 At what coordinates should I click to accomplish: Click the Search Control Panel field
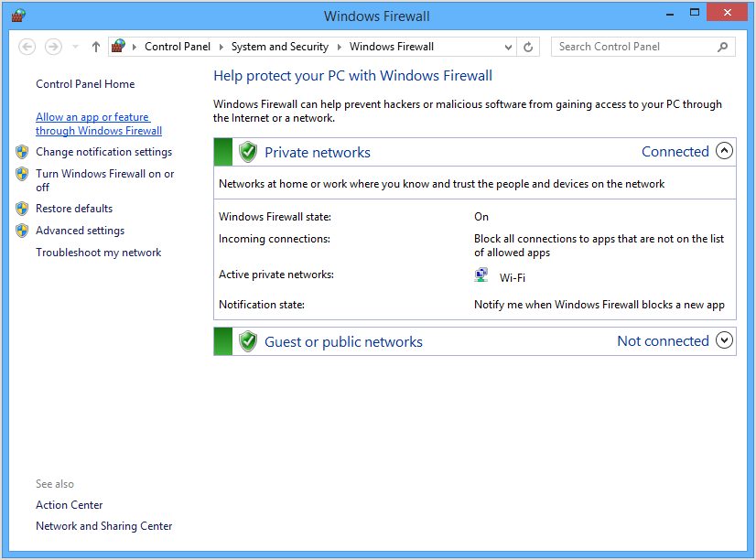point(634,47)
